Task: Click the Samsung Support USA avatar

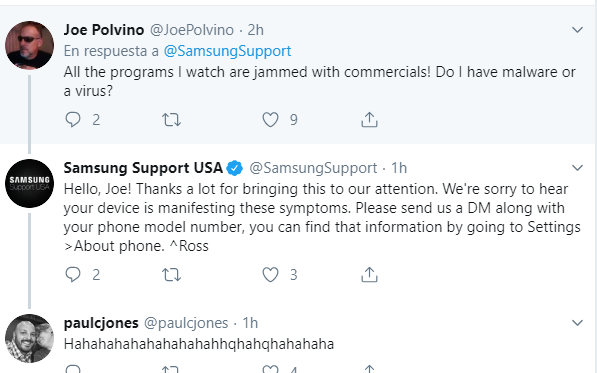Action: coord(29,183)
